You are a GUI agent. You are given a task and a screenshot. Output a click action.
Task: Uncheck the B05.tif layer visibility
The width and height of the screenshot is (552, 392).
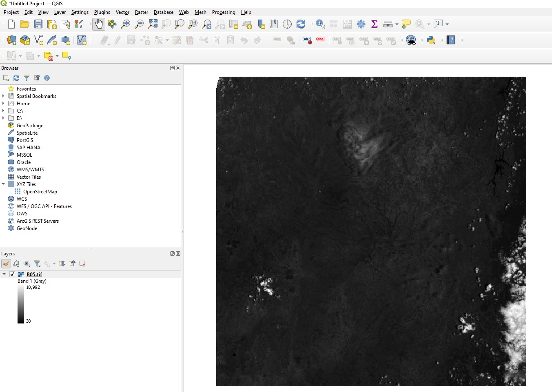[x=12, y=274]
